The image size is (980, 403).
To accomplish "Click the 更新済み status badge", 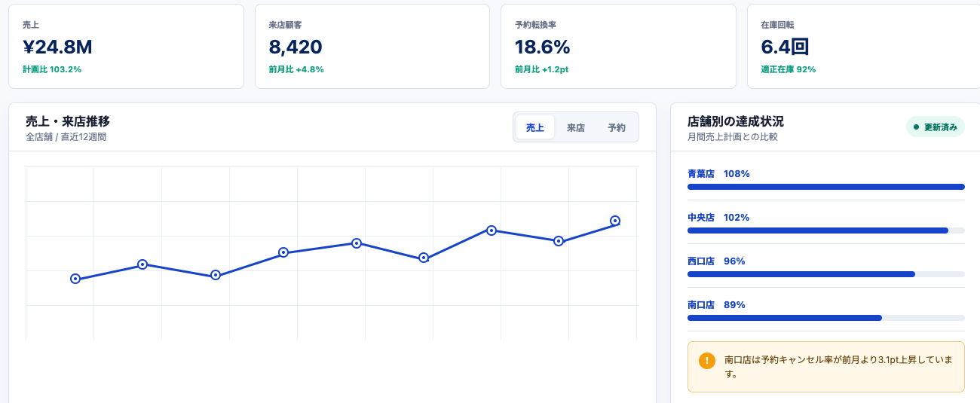I will (x=936, y=127).
